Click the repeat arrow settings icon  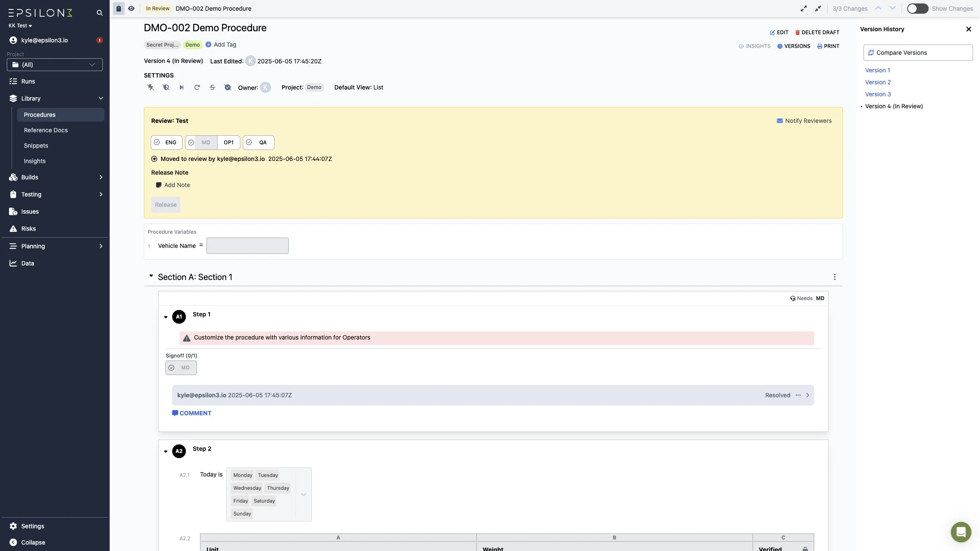(197, 87)
